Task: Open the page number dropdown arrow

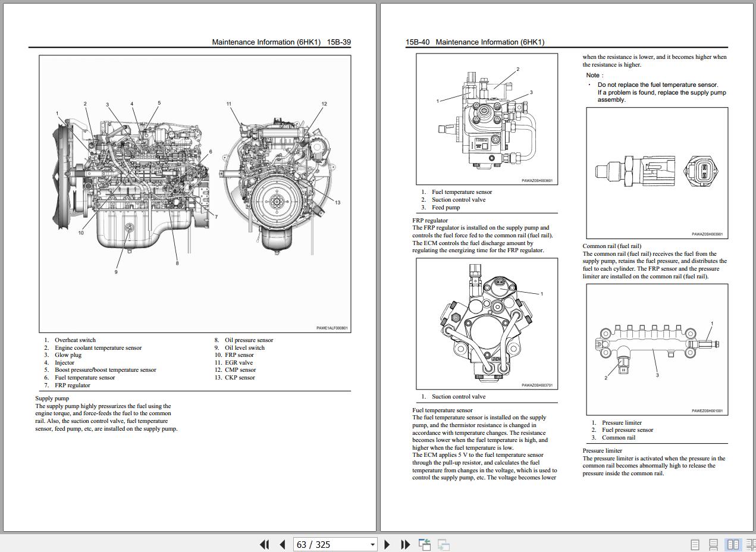Action: point(373,544)
